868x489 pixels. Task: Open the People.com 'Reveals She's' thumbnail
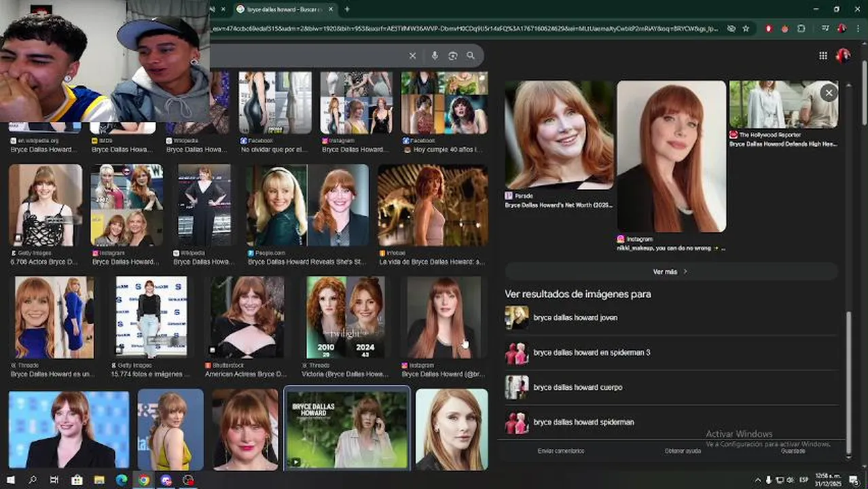[x=308, y=205]
